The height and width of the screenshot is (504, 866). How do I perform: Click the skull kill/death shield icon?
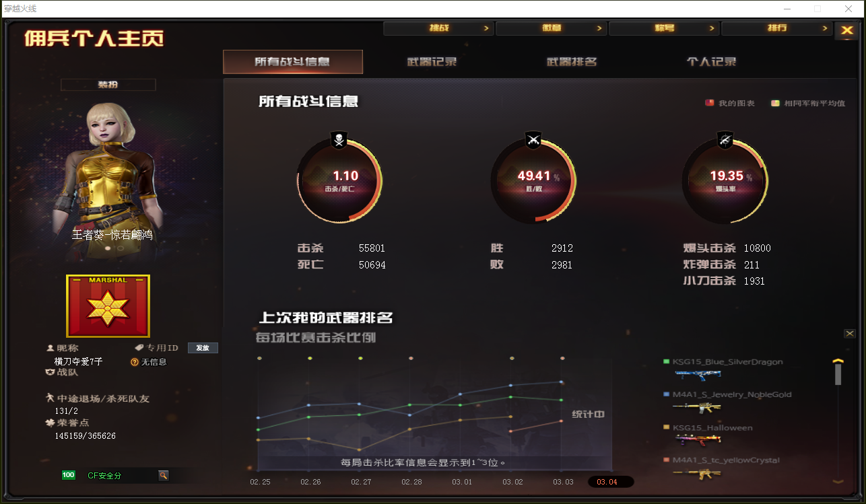(339, 140)
